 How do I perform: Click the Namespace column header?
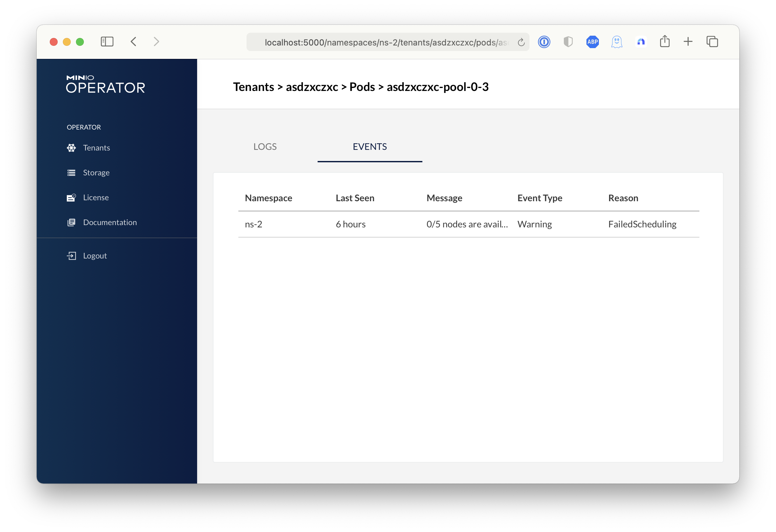(x=268, y=198)
